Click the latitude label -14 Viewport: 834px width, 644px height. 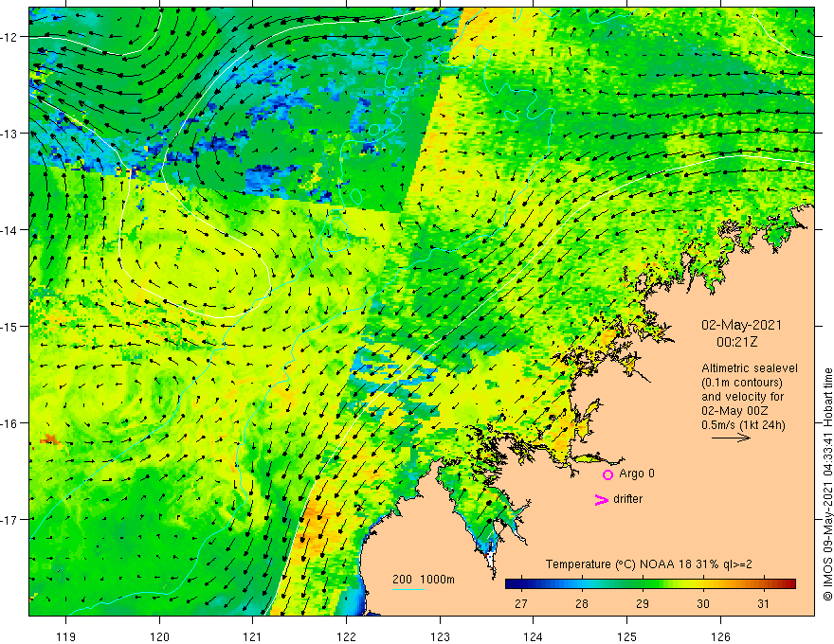[x=9, y=230]
